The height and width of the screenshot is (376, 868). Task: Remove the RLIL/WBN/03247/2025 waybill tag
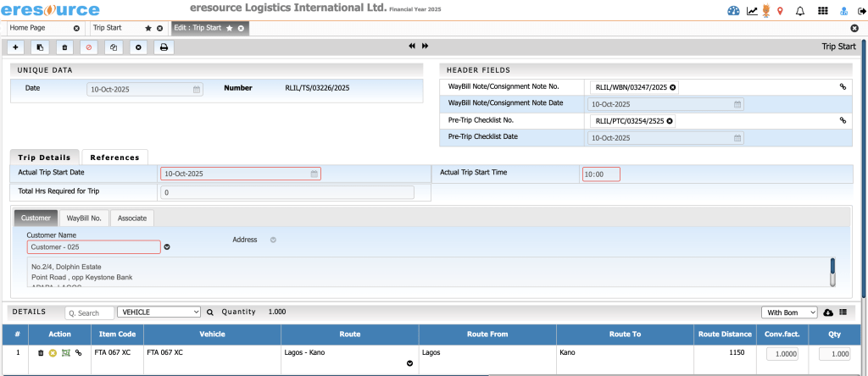[x=673, y=86]
